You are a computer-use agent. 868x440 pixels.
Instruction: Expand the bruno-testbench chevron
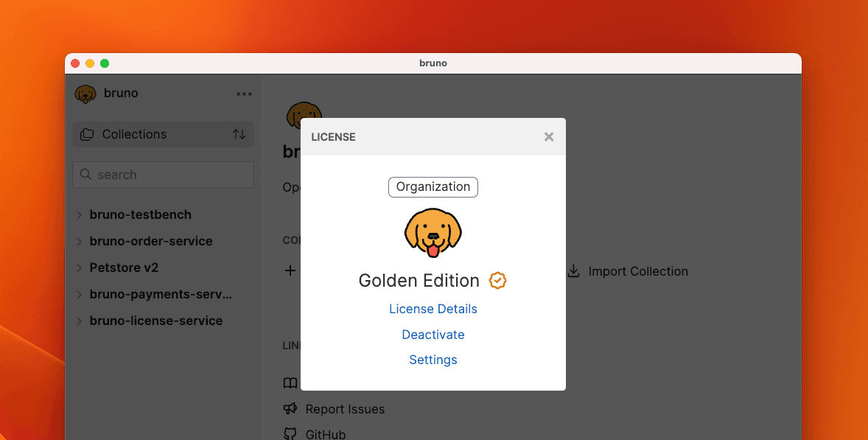tap(79, 214)
